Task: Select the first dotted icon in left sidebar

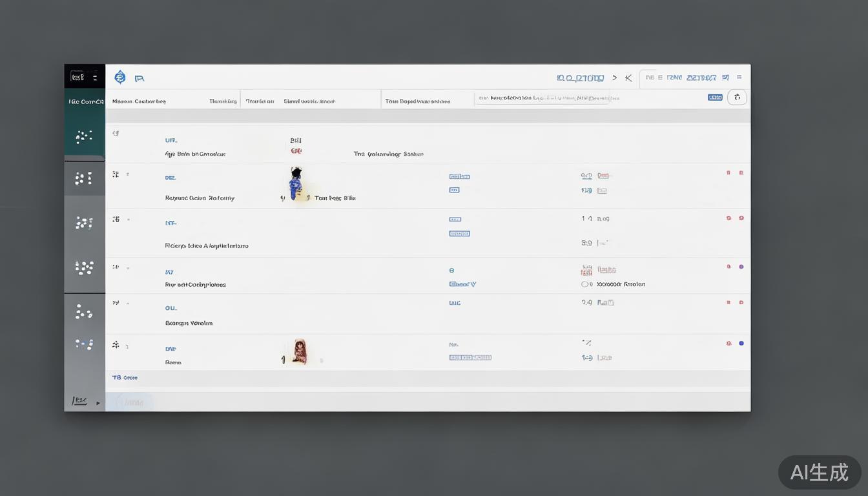Action: point(84,136)
